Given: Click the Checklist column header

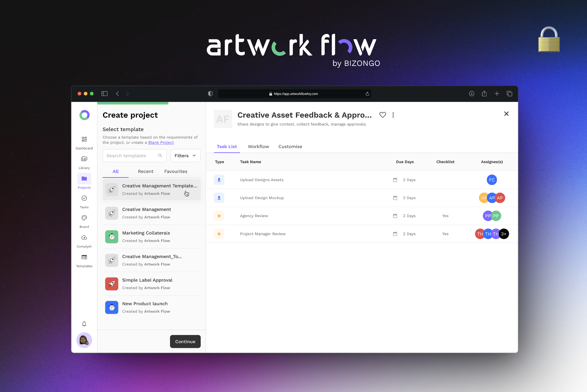Looking at the screenshot, I should pyautogui.click(x=445, y=162).
